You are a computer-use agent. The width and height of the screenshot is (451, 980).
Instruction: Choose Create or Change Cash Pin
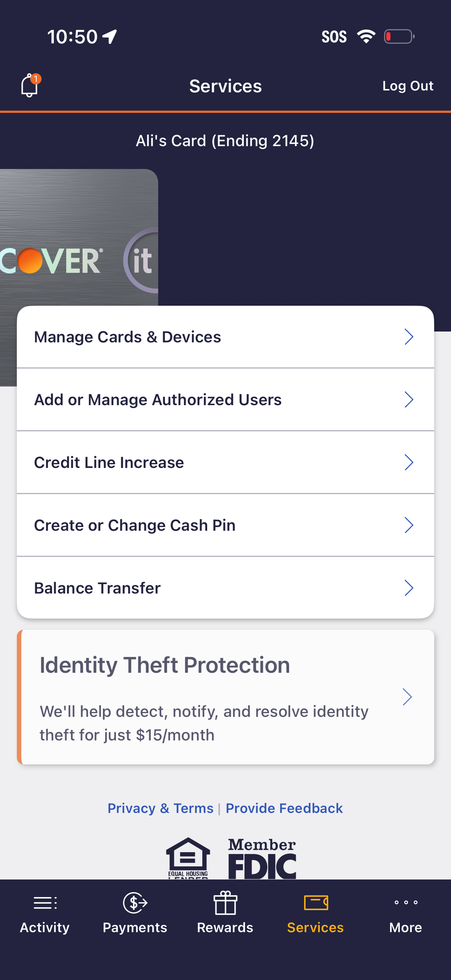(135, 525)
